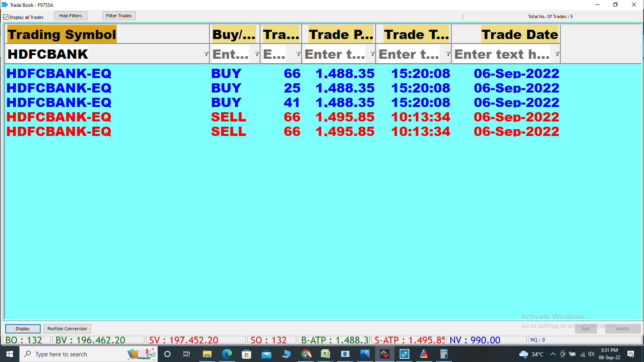
Task: Click quantity 66 in the first SELL row
Action: click(292, 117)
